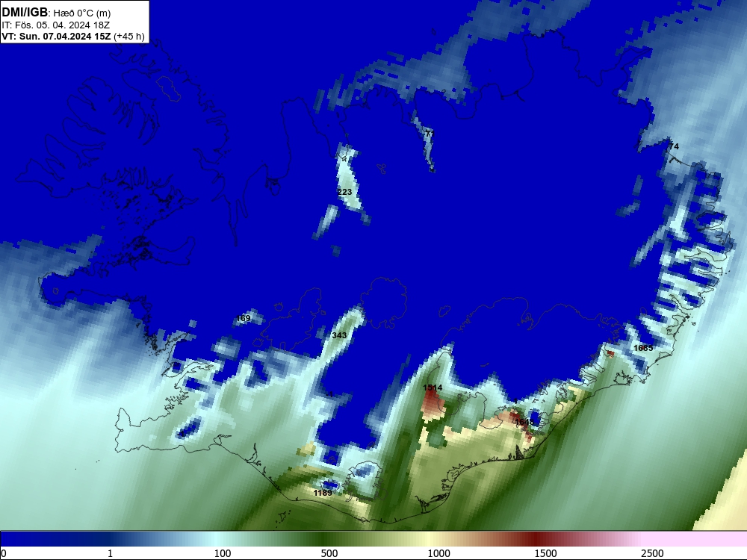Click the DMI/IGB title text
Viewport: 747px width, 560px height.
[25, 12]
